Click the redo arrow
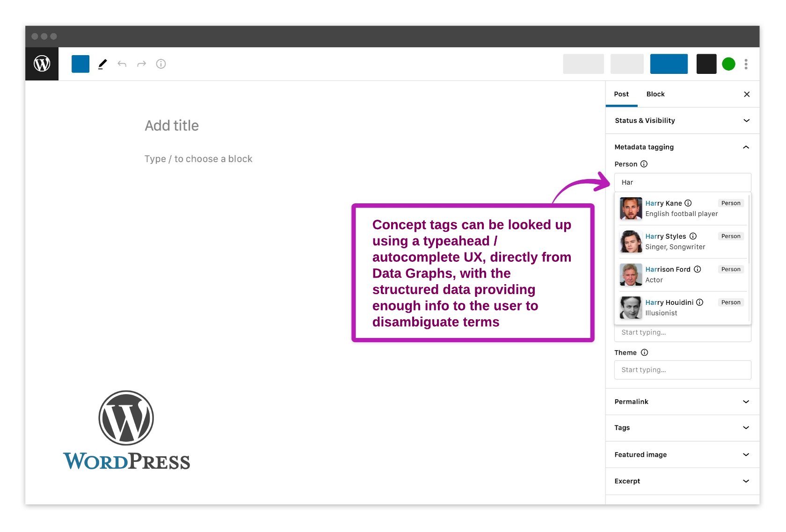This screenshot has width=786, height=532. (141, 64)
